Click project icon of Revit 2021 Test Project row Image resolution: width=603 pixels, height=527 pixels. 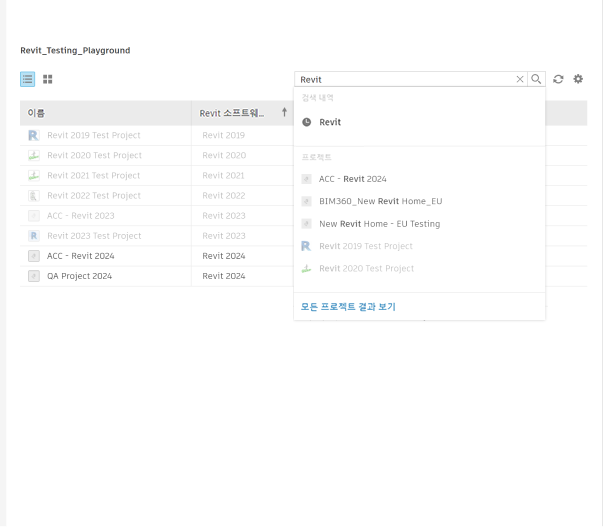(x=34, y=175)
